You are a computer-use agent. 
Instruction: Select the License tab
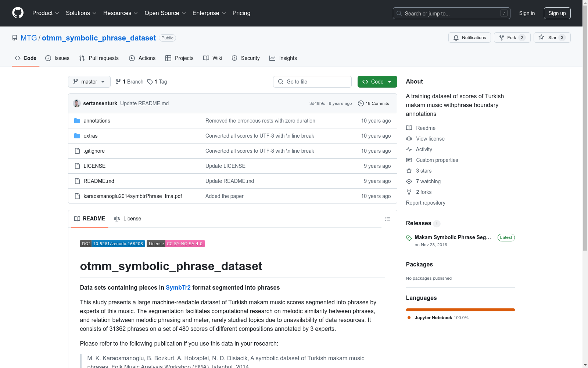[x=128, y=219]
